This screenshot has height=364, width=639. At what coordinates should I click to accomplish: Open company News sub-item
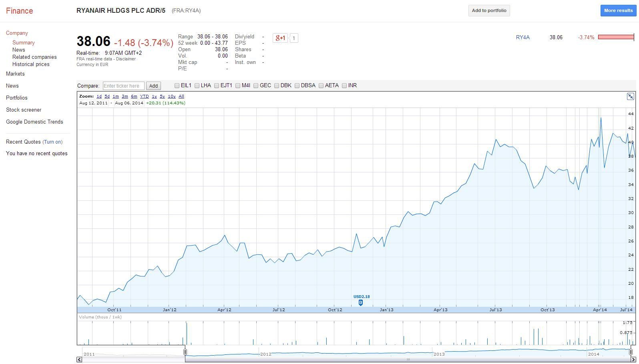[x=19, y=50]
